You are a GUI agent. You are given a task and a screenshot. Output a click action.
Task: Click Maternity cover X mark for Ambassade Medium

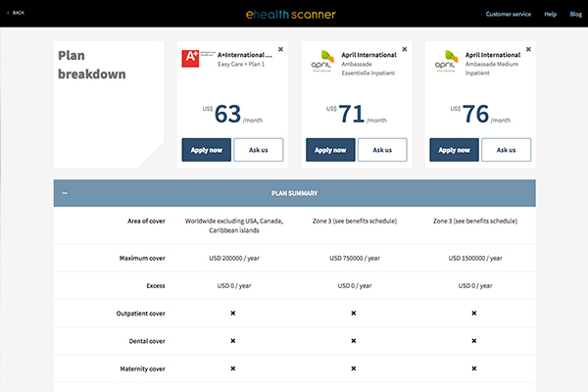(474, 368)
